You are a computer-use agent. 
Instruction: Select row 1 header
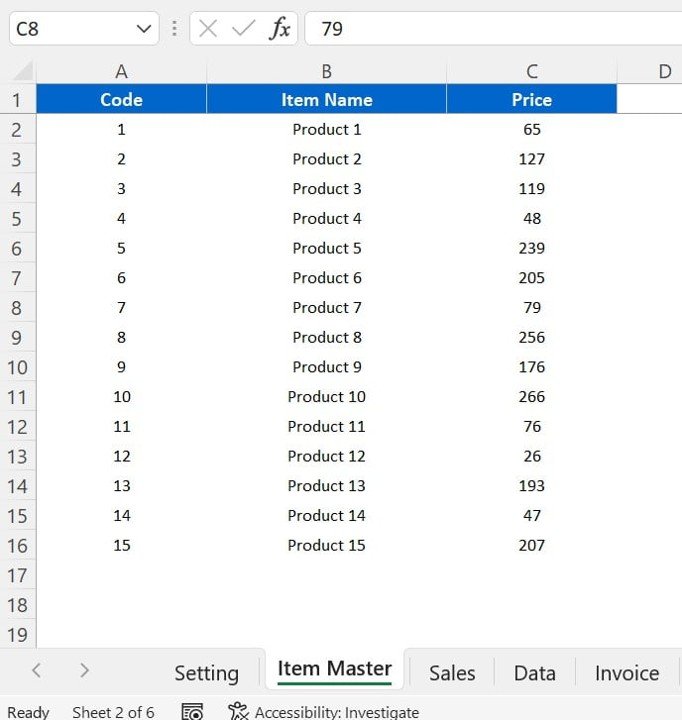[x=17, y=99]
